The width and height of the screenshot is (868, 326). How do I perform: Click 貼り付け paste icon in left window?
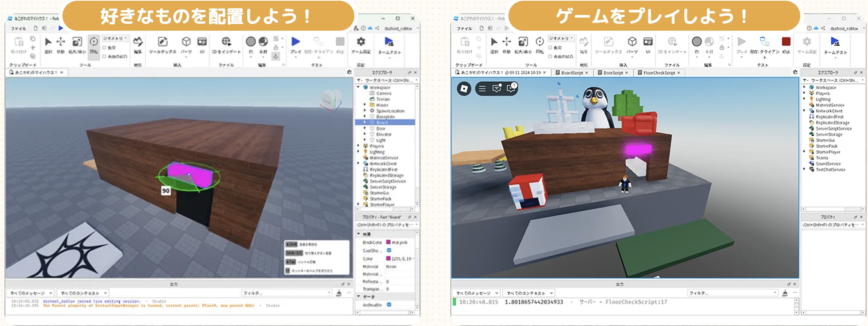19,45
